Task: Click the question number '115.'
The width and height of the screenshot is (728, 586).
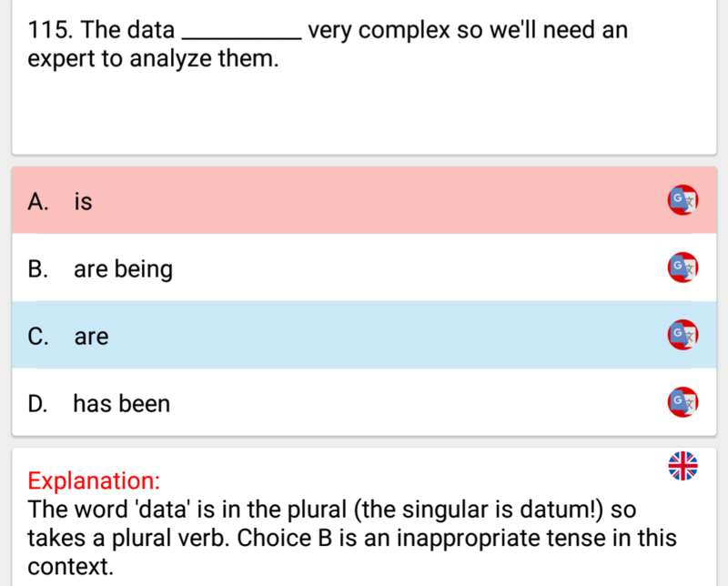Action: (50, 30)
